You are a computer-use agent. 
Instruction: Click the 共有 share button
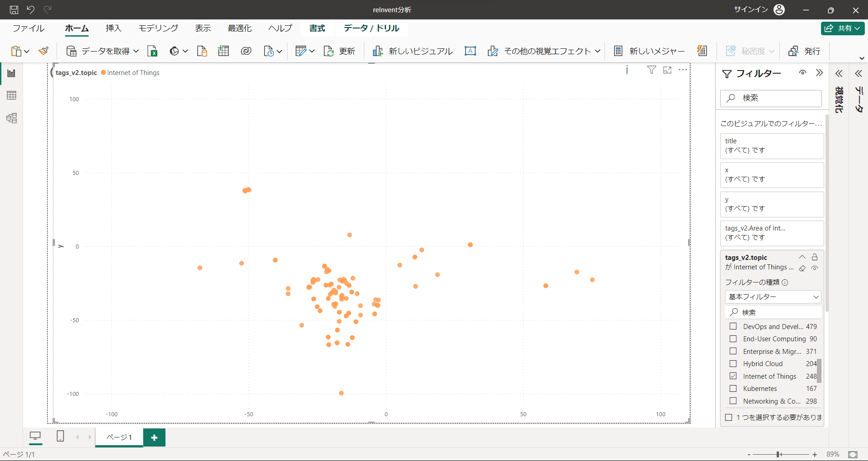843,28
